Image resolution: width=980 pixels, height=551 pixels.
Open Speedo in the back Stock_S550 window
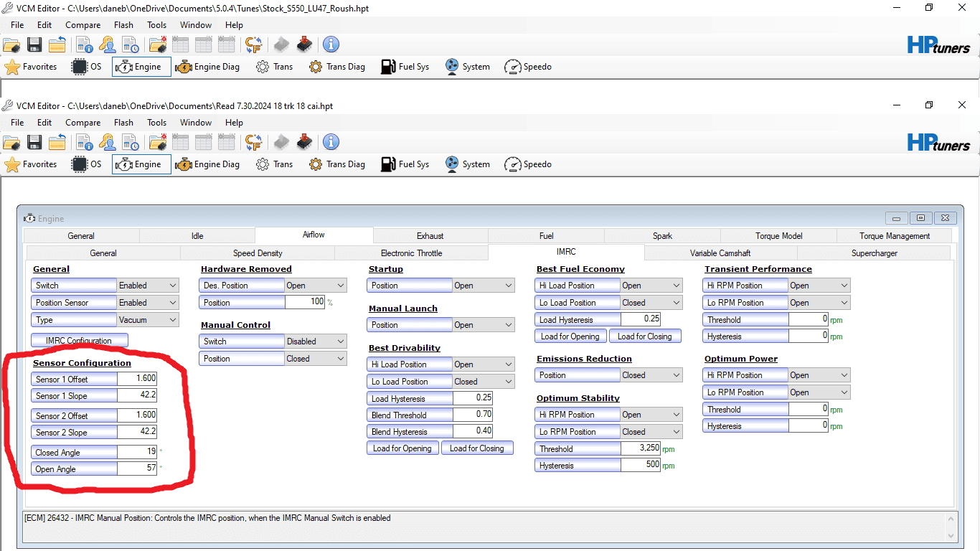(528, 67)
